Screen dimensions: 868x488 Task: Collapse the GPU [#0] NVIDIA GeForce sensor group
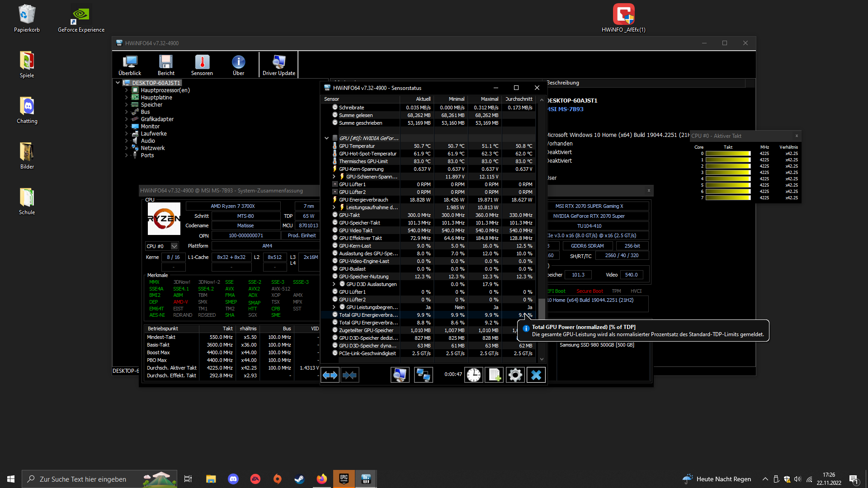326,138
